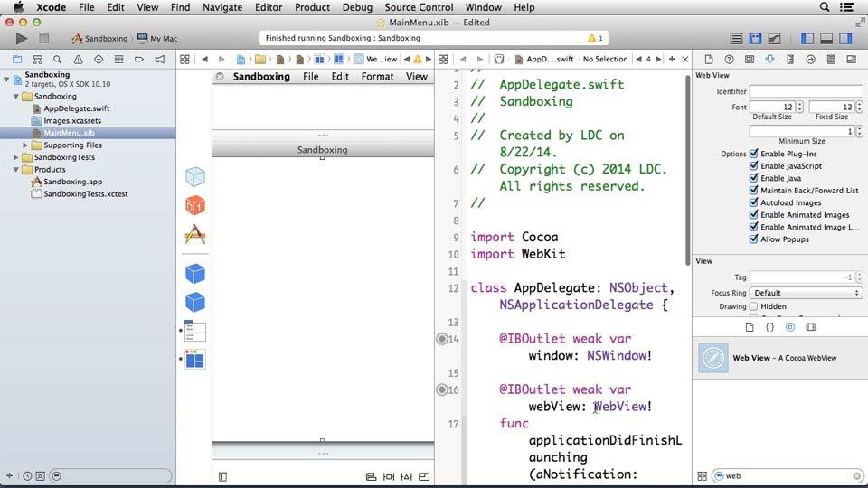Show the Identity inspector
The height and width of the screenshot is (488, 868).
click(x=750, y=60)
